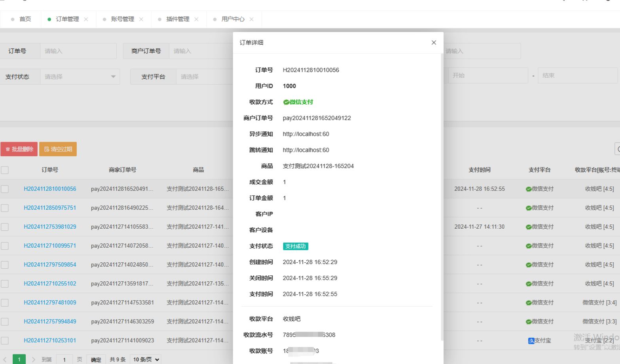Switch to the 账号管理 tab

pyautogui.click(x=123, y=19)
